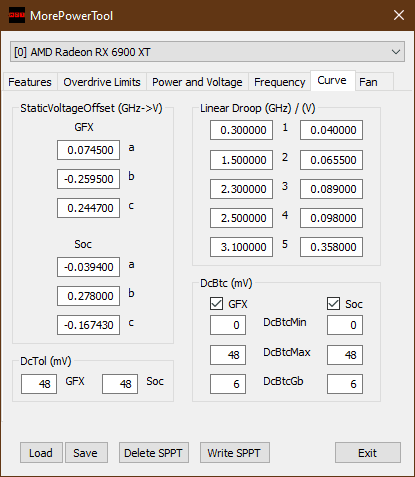Click Linear Droop point 5 voltage field 0.358000
The image size is (415, 477).
coord(331,247)
